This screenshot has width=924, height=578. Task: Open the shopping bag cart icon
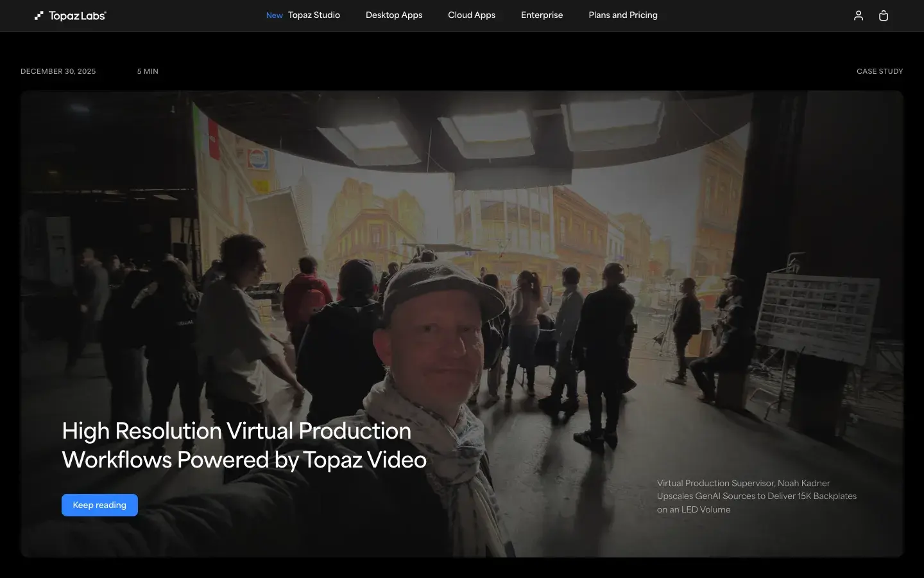[884, 15]
